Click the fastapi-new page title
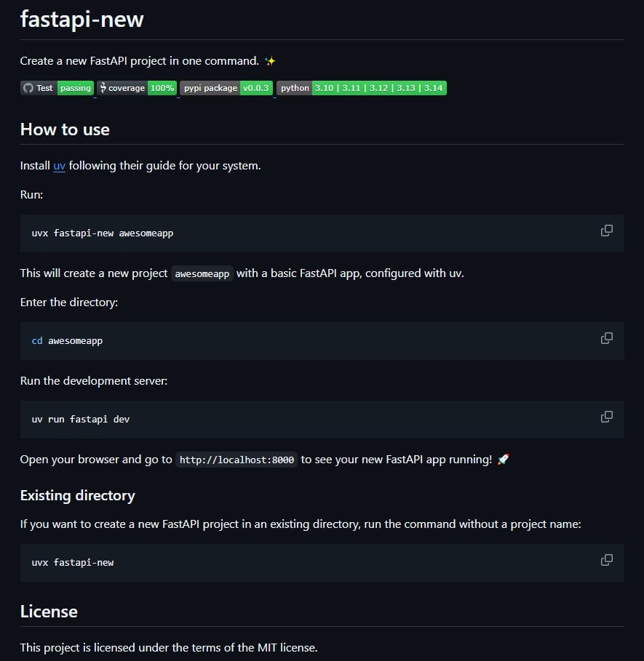Viewport: 644px width, 661px height. 82,19
